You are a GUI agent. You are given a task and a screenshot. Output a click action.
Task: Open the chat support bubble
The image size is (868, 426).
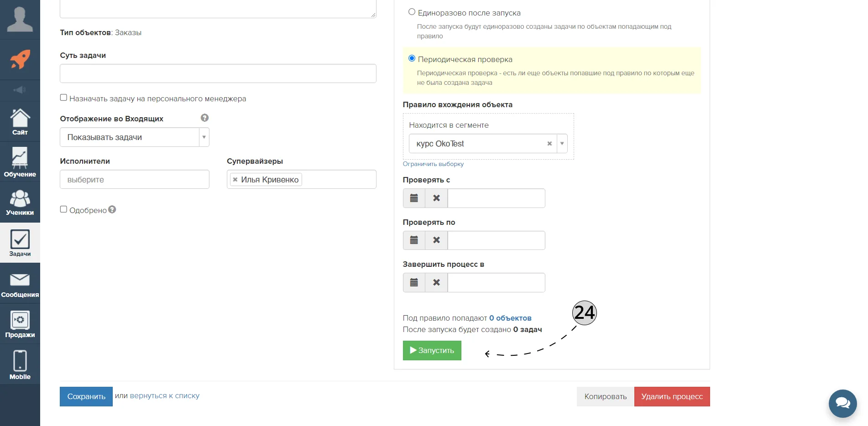click(x=842, y=403)
